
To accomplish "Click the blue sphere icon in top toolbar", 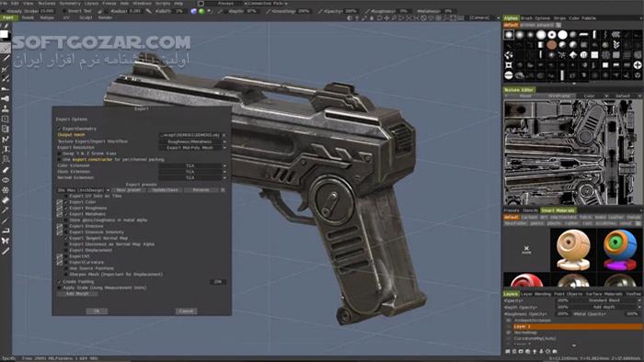I will point(193,11).
